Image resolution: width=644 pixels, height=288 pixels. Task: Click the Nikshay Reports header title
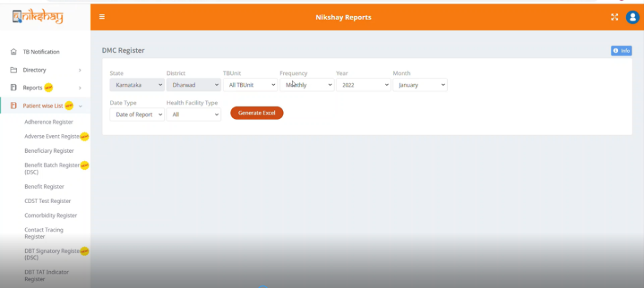[343, 17]
